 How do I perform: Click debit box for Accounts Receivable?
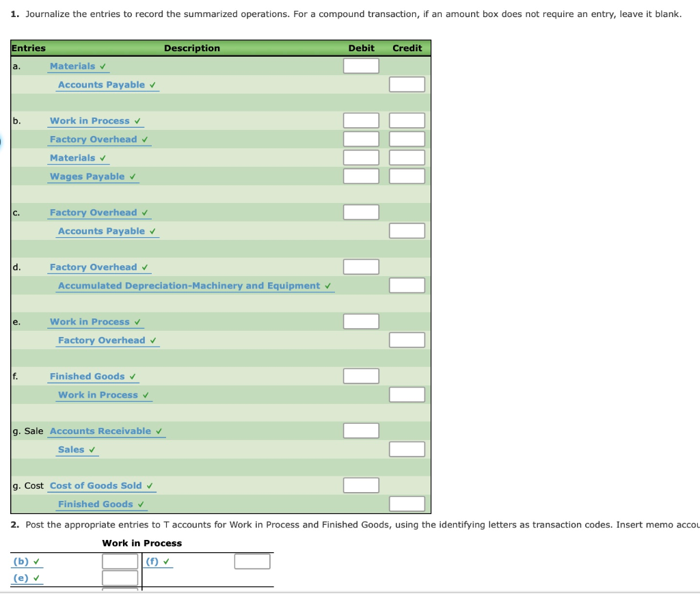361,431
